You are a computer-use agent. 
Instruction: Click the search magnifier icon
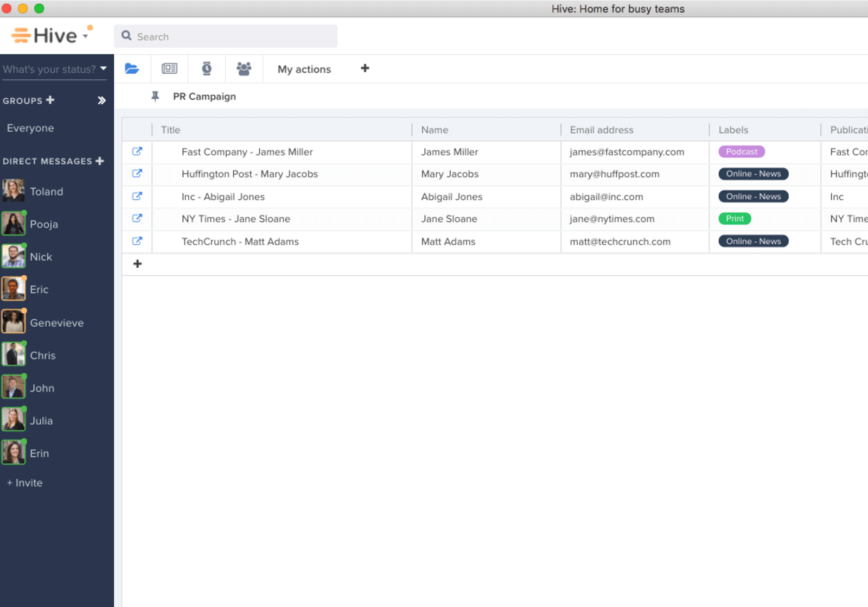tap(126, 36)
